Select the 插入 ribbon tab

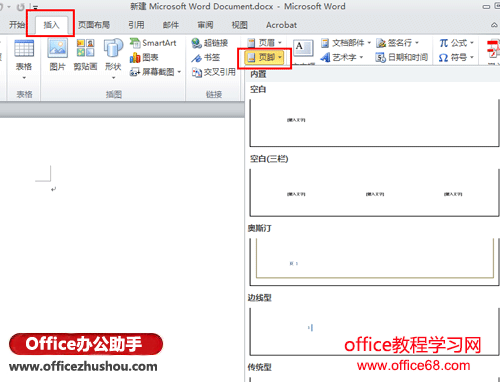point(51,25)
